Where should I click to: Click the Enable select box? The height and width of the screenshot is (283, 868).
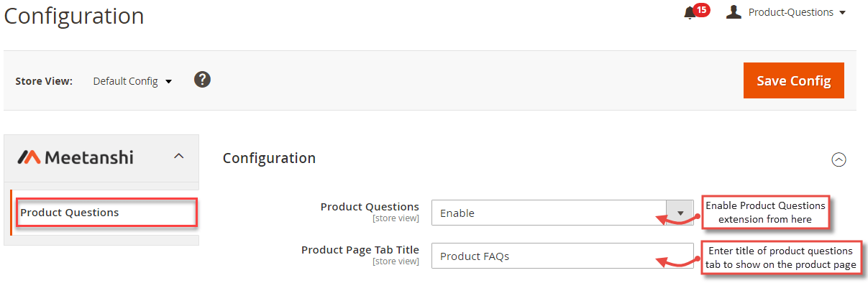(562, 213)
